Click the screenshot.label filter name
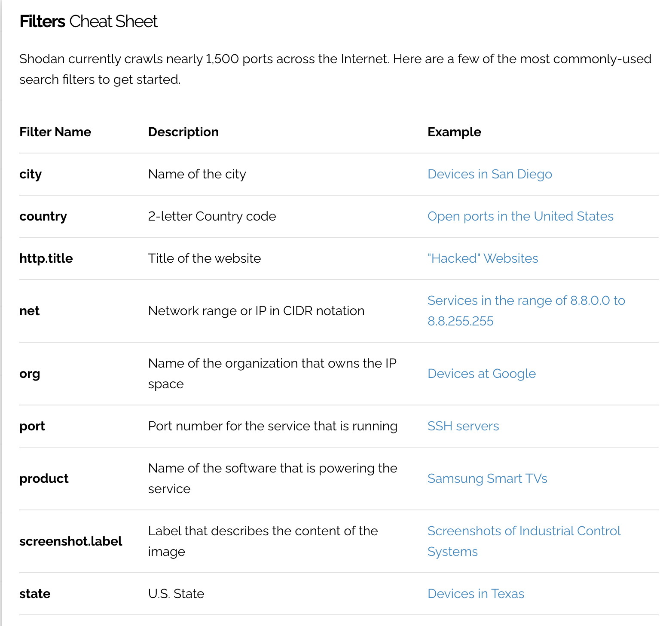This screenshot has width=672, height=626. (x=70, y=541)
